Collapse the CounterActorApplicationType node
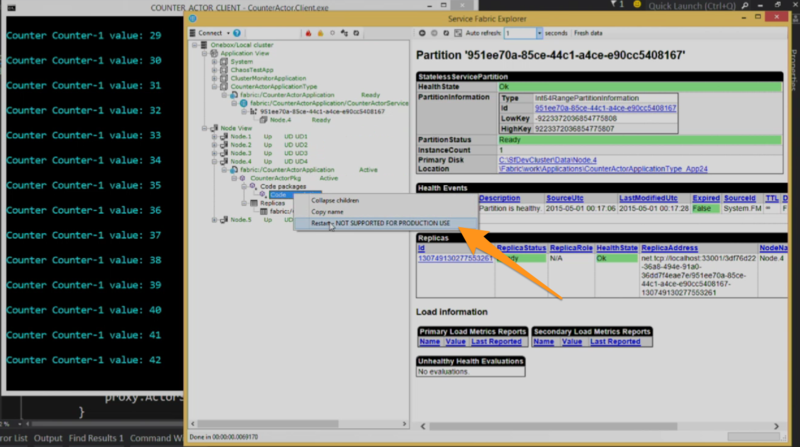 pos(214,87)
